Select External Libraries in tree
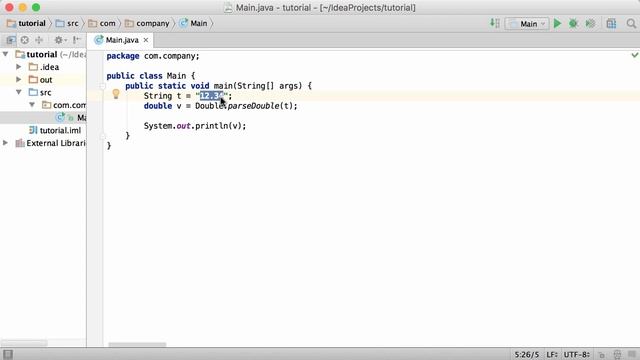 point(51,143)
